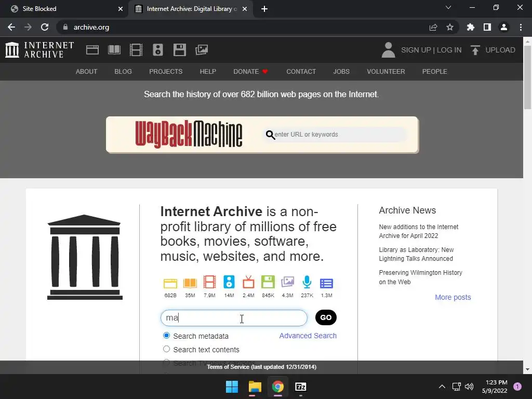Open File Explorer from taskbar
Viewport: 532px width, 399px height.
coord(255,387)
